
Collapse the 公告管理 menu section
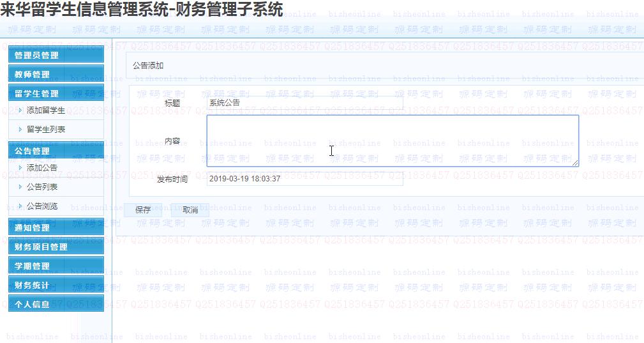(x=56, y=150)
